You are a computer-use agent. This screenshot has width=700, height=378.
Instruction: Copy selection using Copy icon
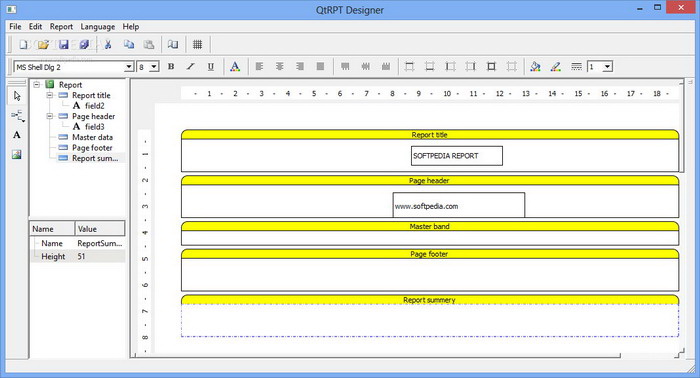pyautogui.click(x=129, y=44)
